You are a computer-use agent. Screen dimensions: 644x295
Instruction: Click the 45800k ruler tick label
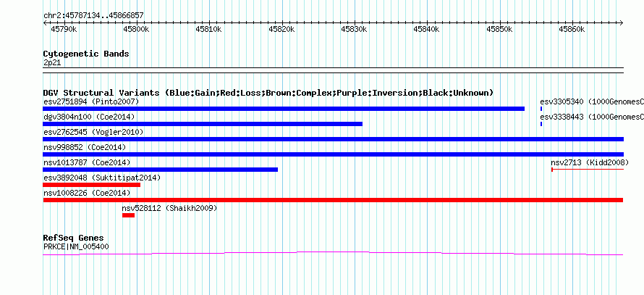click(x=136, y=29)
